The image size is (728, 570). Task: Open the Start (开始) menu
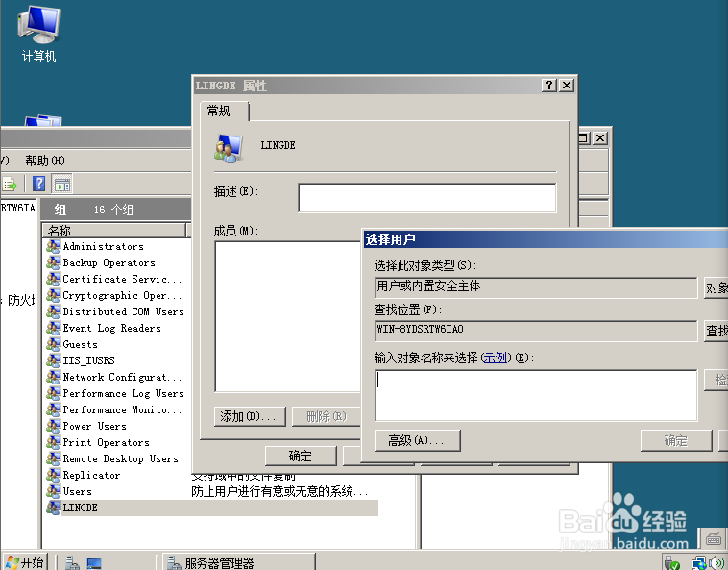coord(26,562)
